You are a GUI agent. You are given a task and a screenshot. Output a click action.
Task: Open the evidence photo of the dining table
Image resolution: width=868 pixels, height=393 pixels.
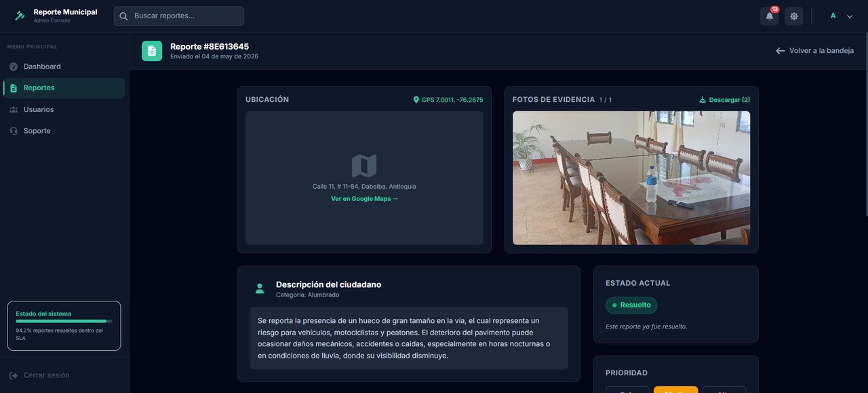click(631, 178)
